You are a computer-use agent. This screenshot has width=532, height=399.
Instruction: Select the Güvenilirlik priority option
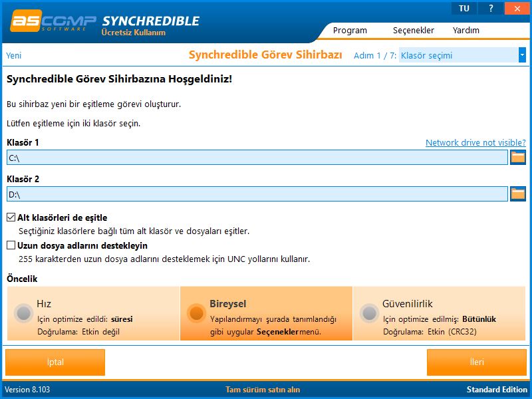(x=439, y=313)
